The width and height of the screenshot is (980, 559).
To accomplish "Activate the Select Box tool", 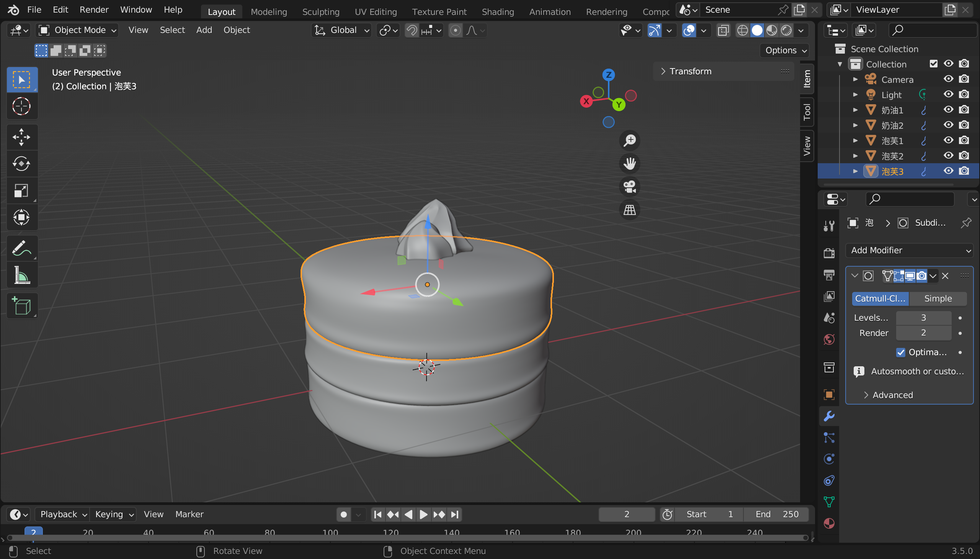I will (21, 79).
